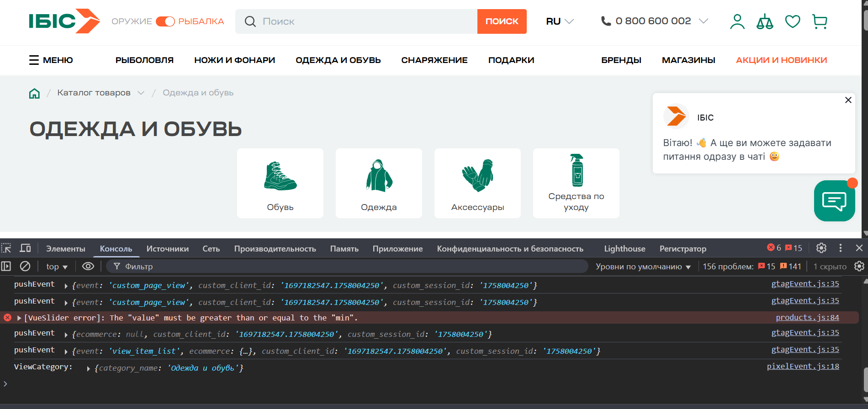The width and height of the screenshot is (868, 409).
Task: Open the products.js:84 source link
Action: click(x=807, y=317)
